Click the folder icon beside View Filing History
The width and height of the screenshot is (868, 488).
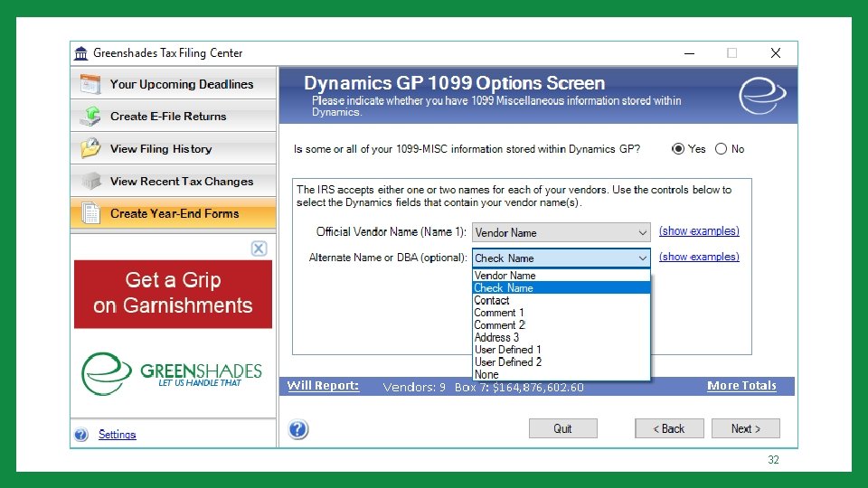pos(90,148)
